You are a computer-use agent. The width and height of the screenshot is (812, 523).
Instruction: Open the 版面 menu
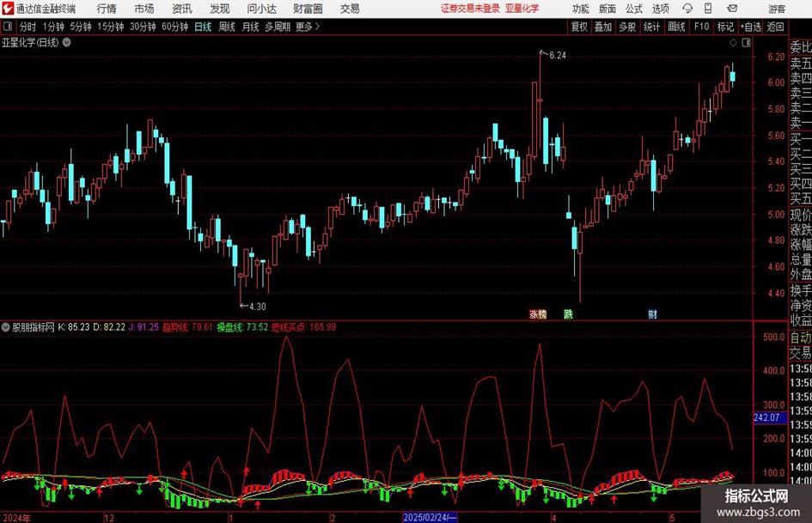click(x=607, y=9)
